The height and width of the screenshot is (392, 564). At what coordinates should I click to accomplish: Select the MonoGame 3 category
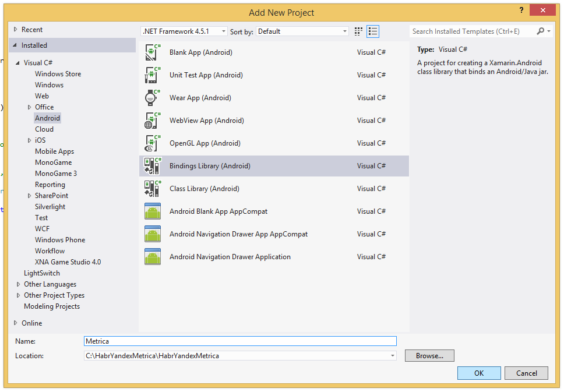pyautogui.click(x=56, y=174)
